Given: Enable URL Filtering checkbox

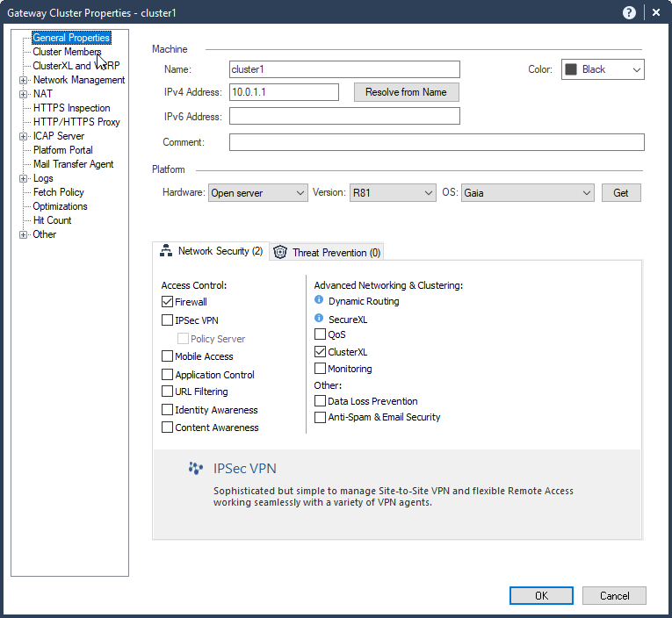Looking at the screenshot, I should click(167, 392).
